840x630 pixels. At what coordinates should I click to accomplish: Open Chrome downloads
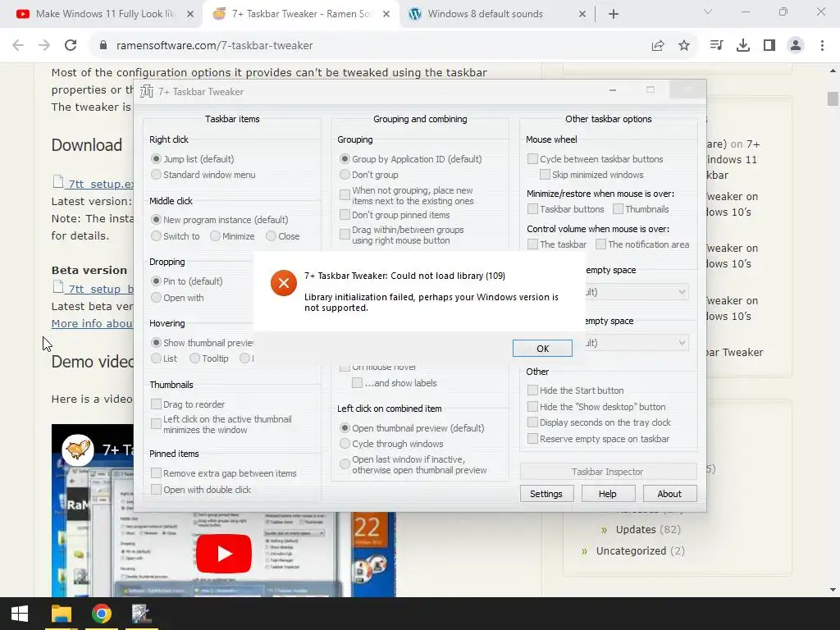[x=743, y=46]
